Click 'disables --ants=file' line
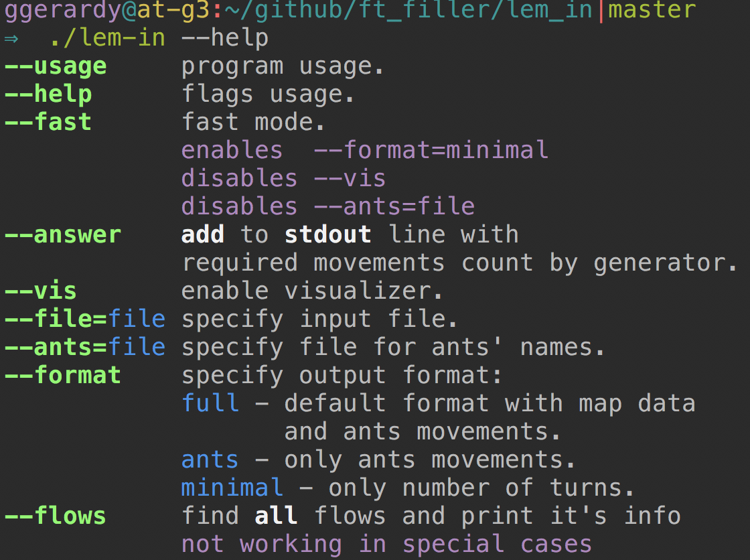 click(327, 206)
